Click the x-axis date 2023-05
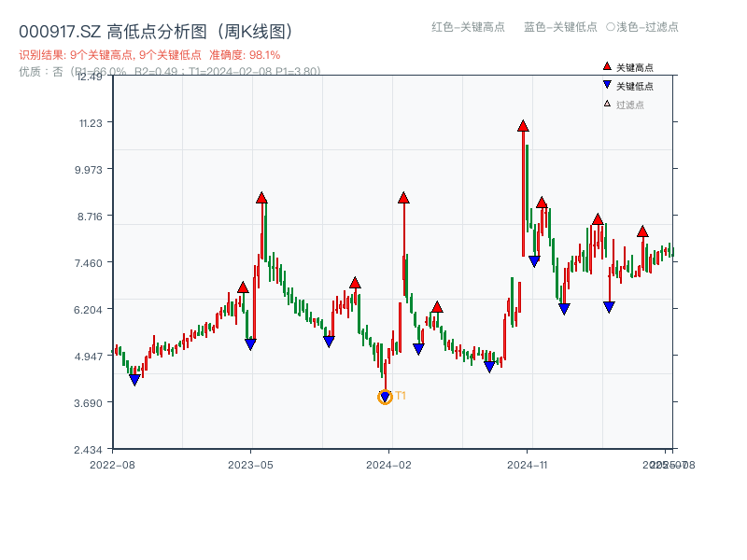This screenshot has width=747, height=560. [250, 465]
